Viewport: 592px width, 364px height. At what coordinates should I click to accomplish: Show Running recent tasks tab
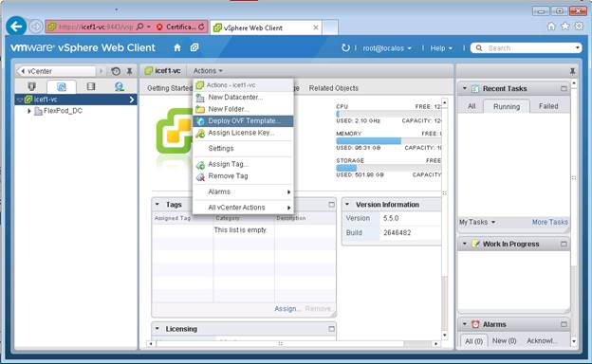point(507,107)
